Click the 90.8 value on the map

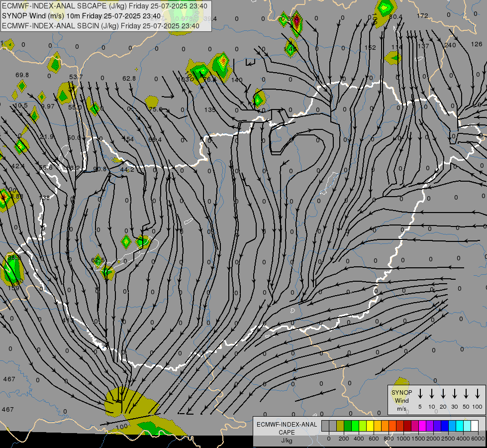(x=100, y=169)
